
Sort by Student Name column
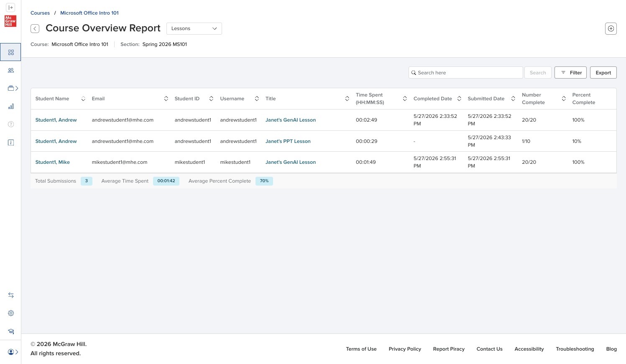[83, 99]
